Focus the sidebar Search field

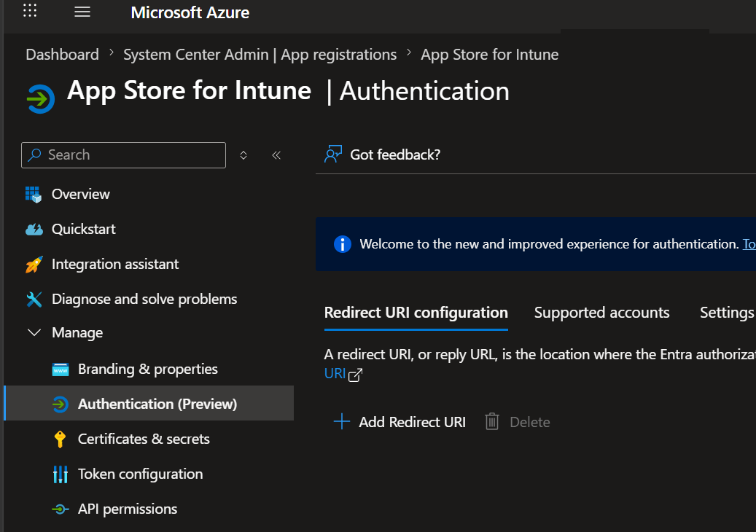[123, 155]
